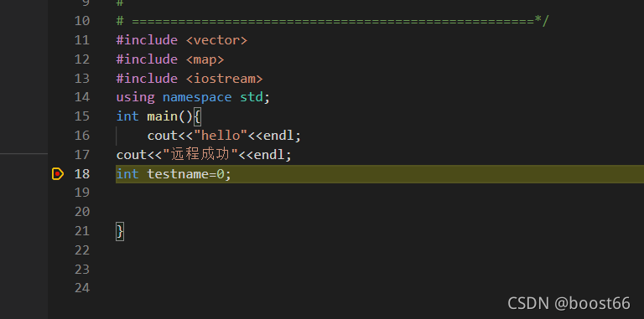
Task: Toggle the breakpoint on line 18
Action: pos(58,174)
